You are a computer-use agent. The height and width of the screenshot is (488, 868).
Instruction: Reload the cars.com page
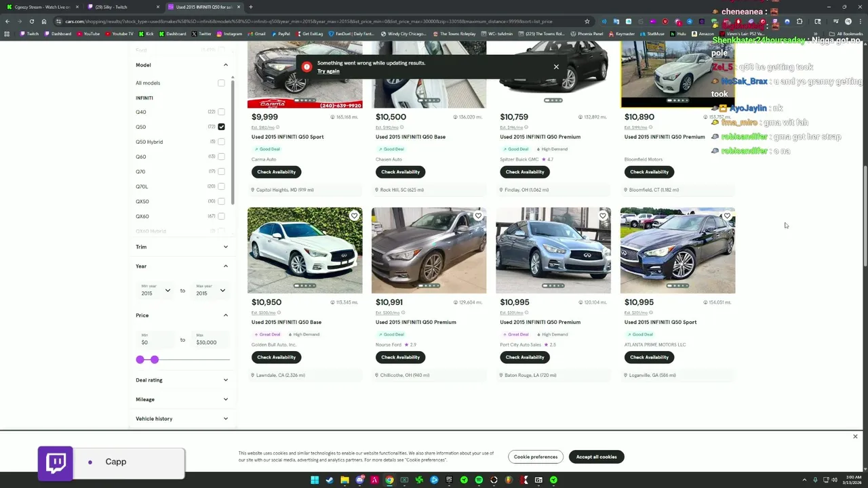click(x=32, y=21)
